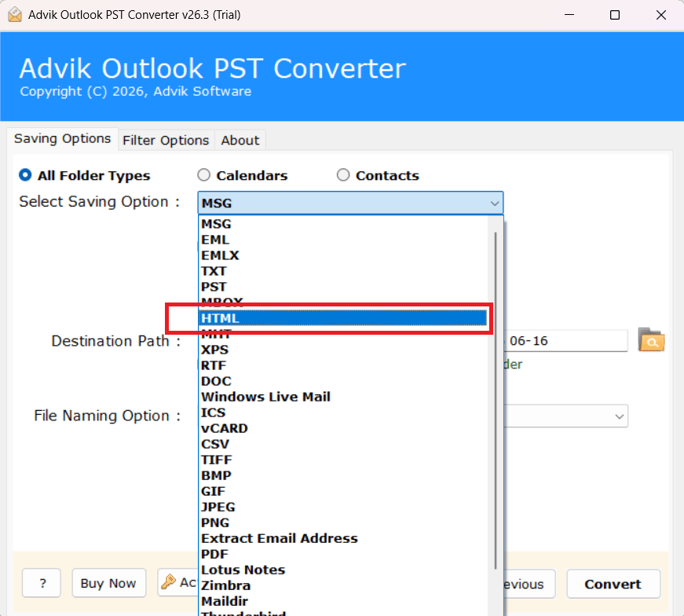The image size is (684, 616).
Task: Select PDF in the saving list
Action: coord(343,554)
